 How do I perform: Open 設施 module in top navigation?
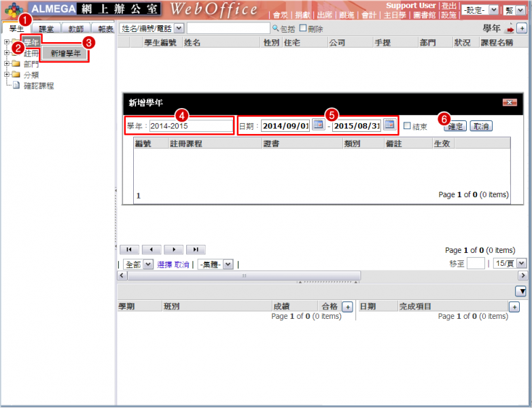tap(448, 15)
